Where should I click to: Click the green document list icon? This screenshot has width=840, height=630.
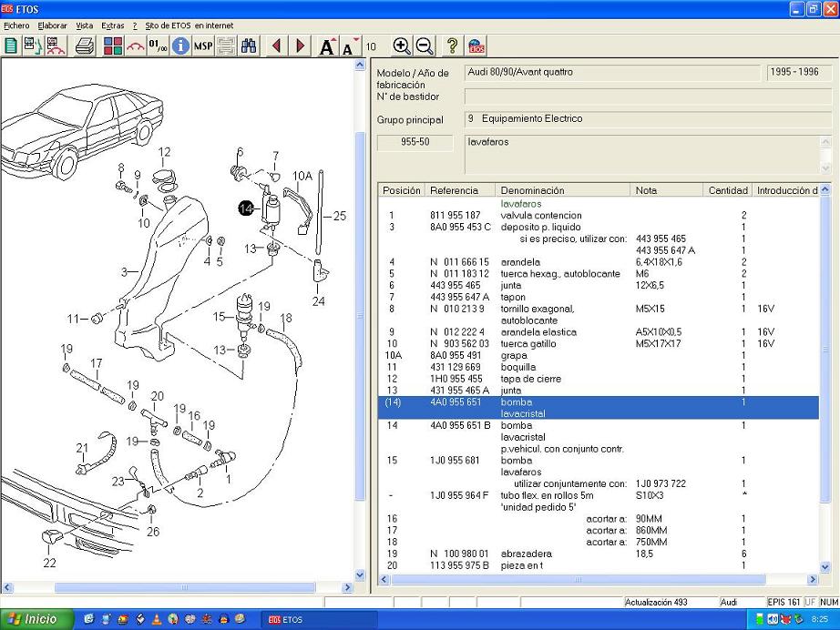(x=11, y=46)
